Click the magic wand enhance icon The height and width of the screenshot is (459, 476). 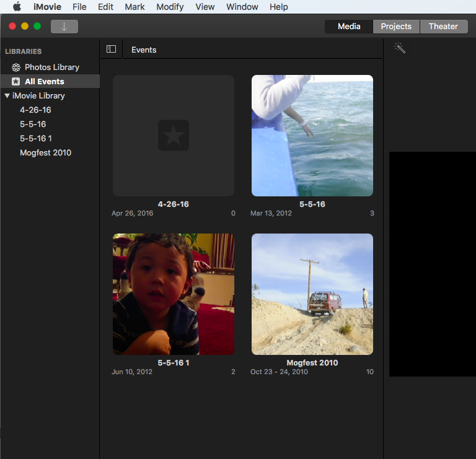[x=400, y=48]
